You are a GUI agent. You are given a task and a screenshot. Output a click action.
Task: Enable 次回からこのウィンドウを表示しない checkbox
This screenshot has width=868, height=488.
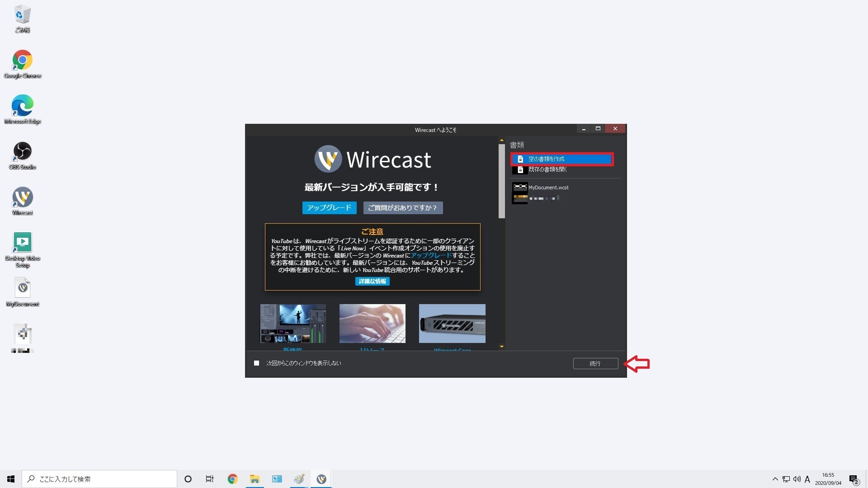[256, 363]
